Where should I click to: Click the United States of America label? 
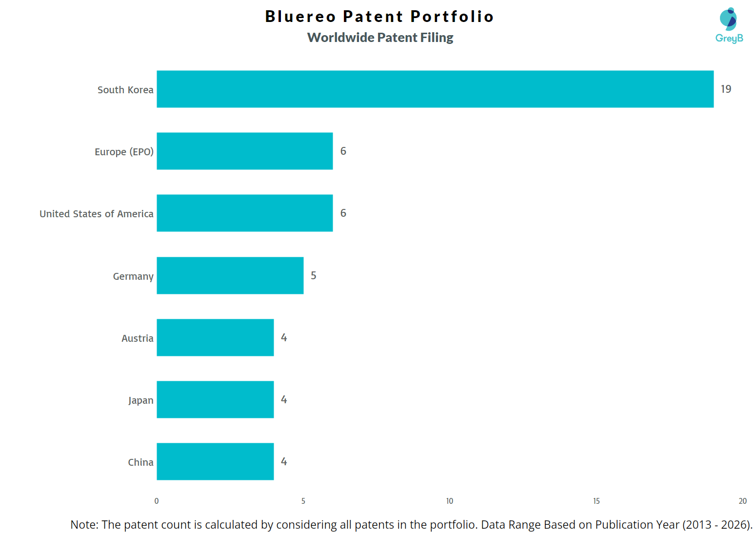pyautogui.click(x=96, y=214)
